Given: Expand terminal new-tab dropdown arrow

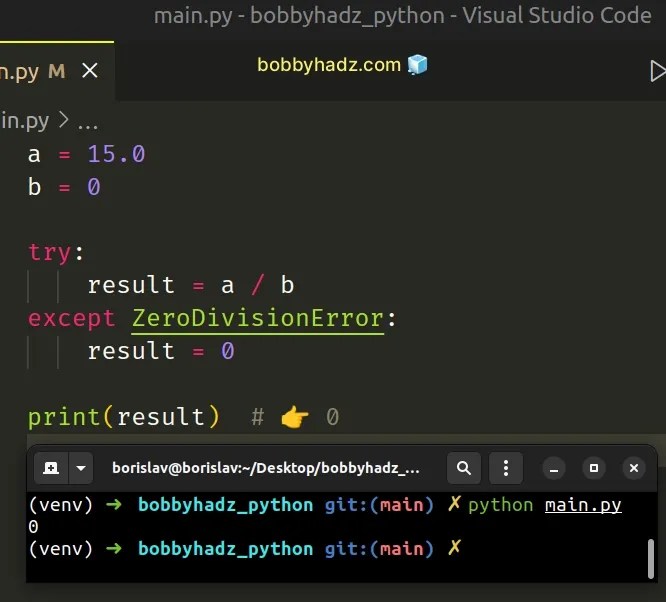Looking at the screenshot, I should point(81,468).
